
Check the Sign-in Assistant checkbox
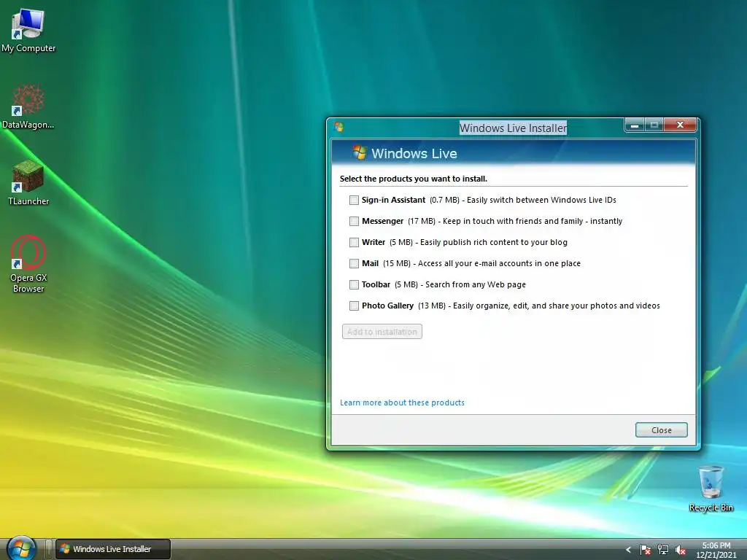[354, 200]
